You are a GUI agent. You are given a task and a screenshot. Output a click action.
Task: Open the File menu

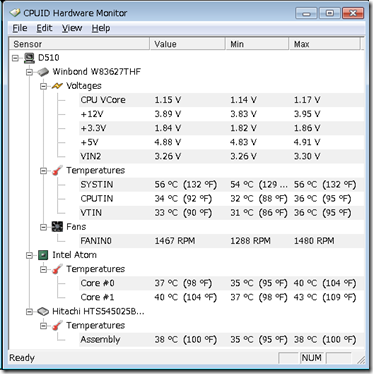coord(20,28)
